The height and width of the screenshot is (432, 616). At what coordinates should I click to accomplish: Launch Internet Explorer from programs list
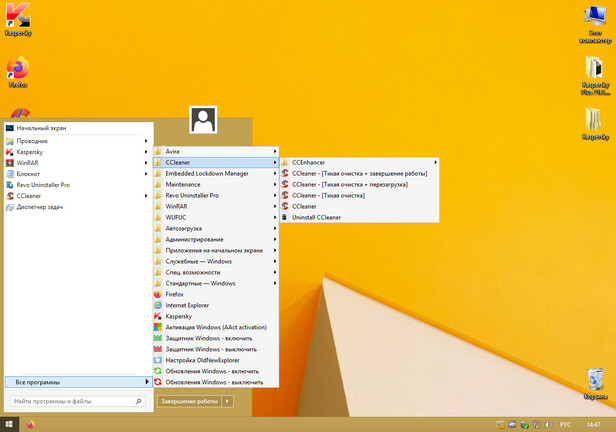tap(216, 305)
